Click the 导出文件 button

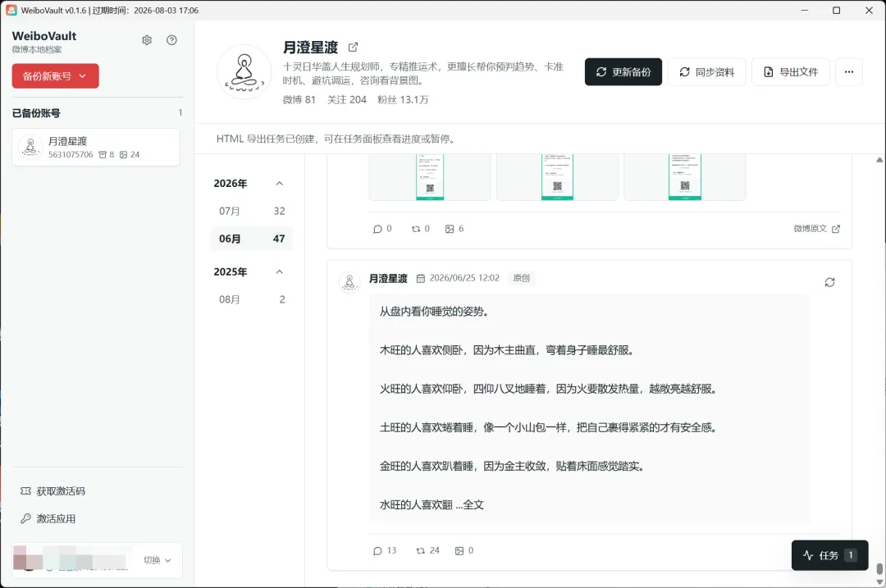[791, 71]
